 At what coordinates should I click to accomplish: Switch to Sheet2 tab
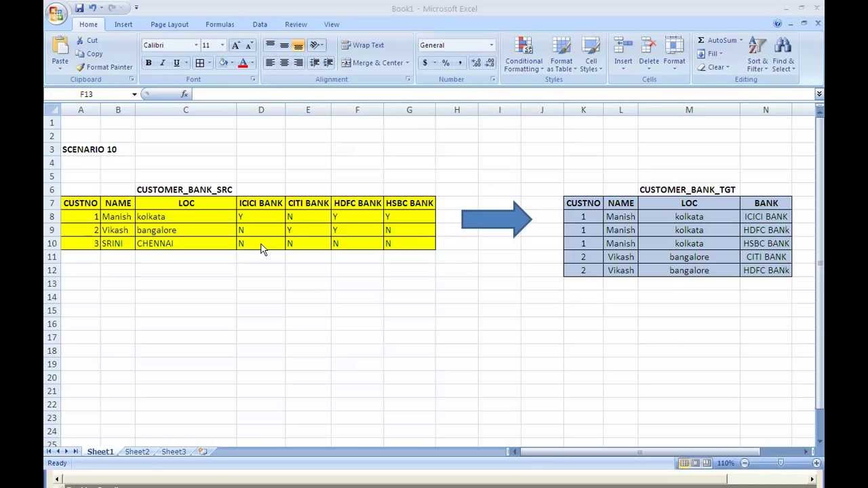137,451
